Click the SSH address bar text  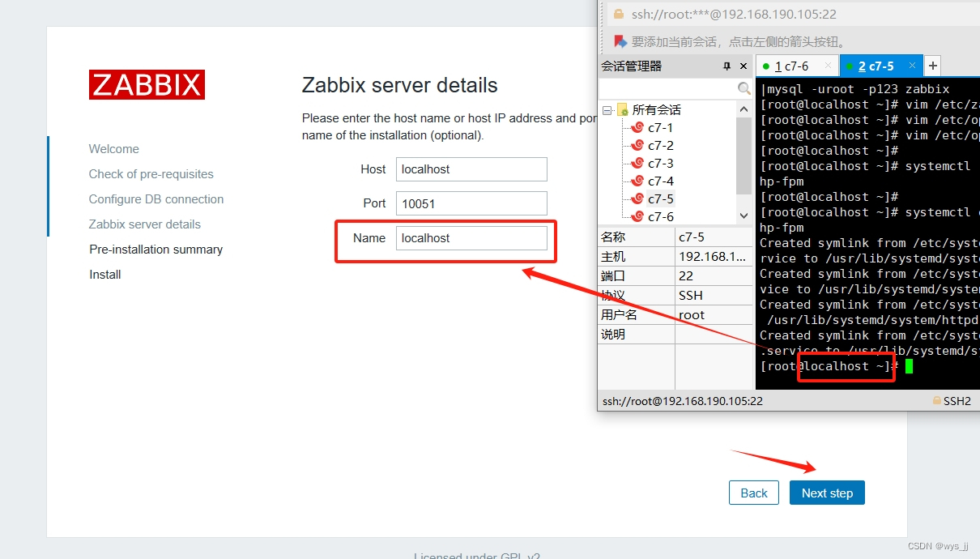click(734, 14)
